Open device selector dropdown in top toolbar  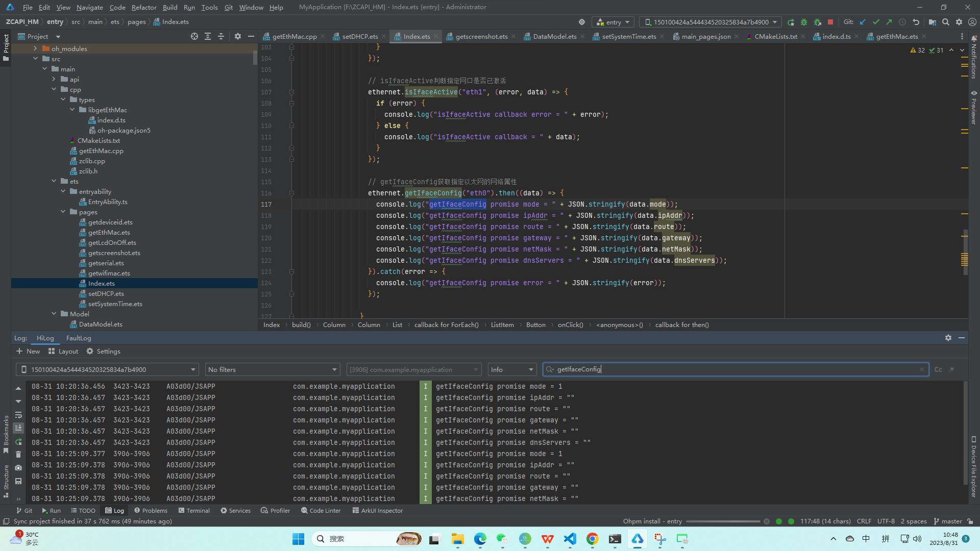pyautogui.click(x=710, y=22)
